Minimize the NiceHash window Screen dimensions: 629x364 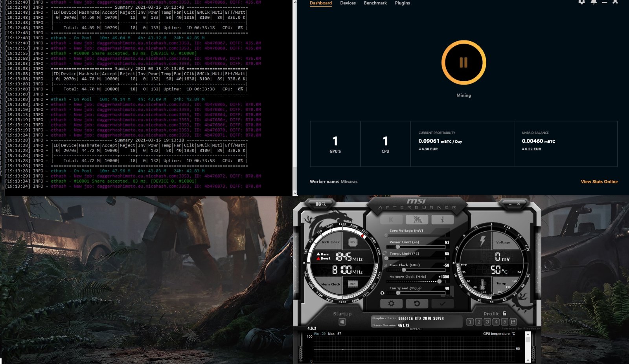click(x=605, y=2)
